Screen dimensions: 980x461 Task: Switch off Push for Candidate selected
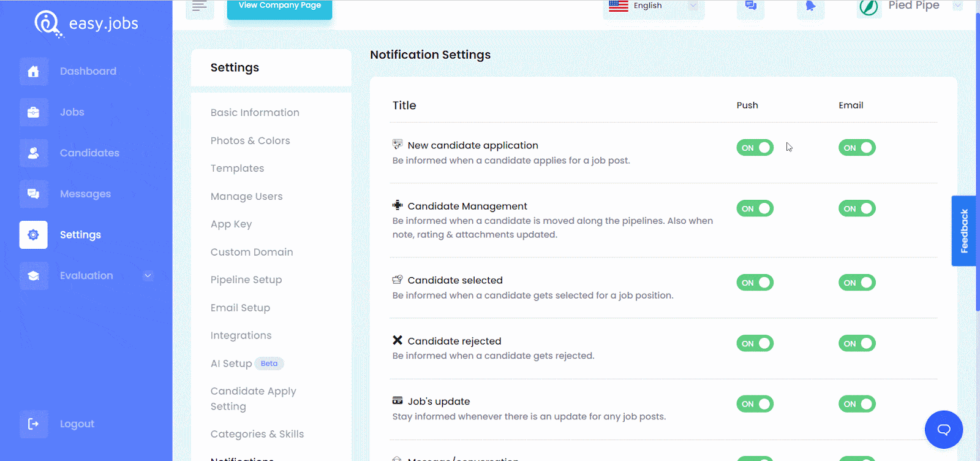755,283
